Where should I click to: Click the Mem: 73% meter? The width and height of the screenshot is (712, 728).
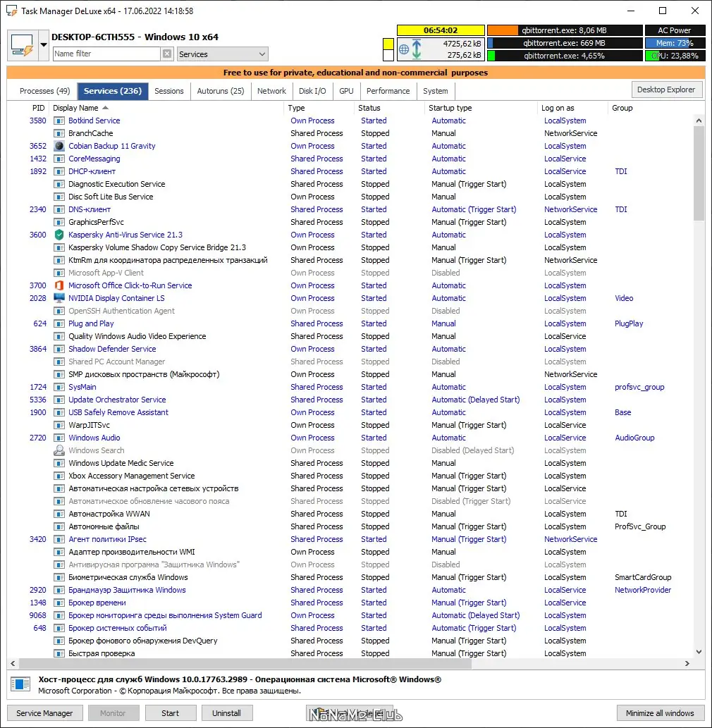pyautogui.click(x=675, y=43)
